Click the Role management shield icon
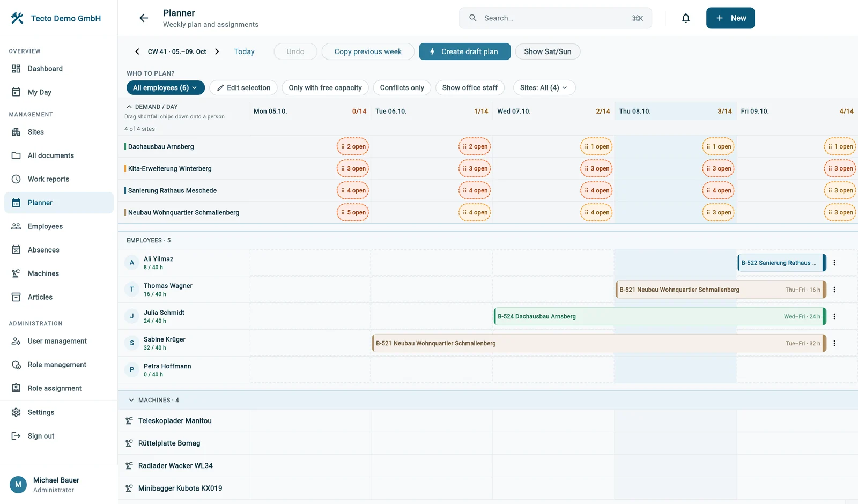 click(x=16, y=365)
